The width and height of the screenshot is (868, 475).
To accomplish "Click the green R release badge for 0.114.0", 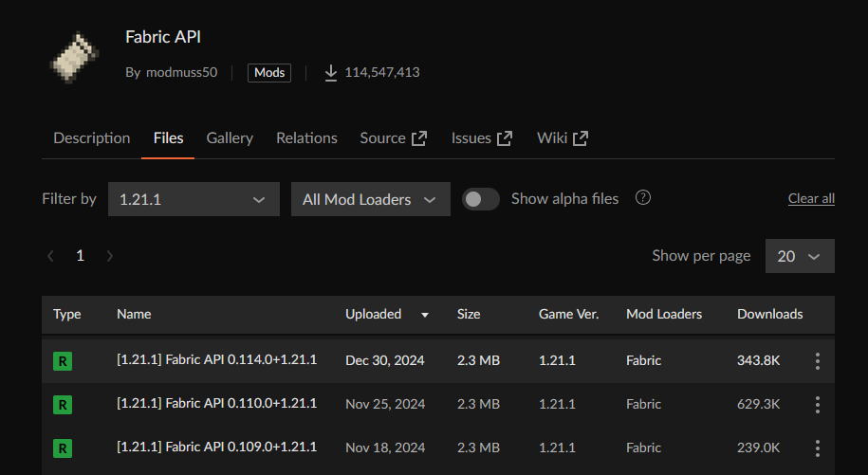I will pyautogui.click(x=63, y=361).
